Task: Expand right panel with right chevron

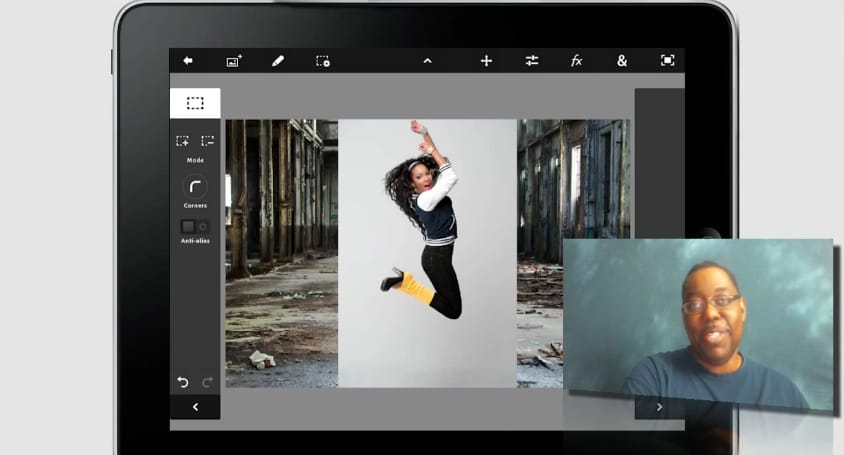Action: pyautogui.click(x=659, y=407)
